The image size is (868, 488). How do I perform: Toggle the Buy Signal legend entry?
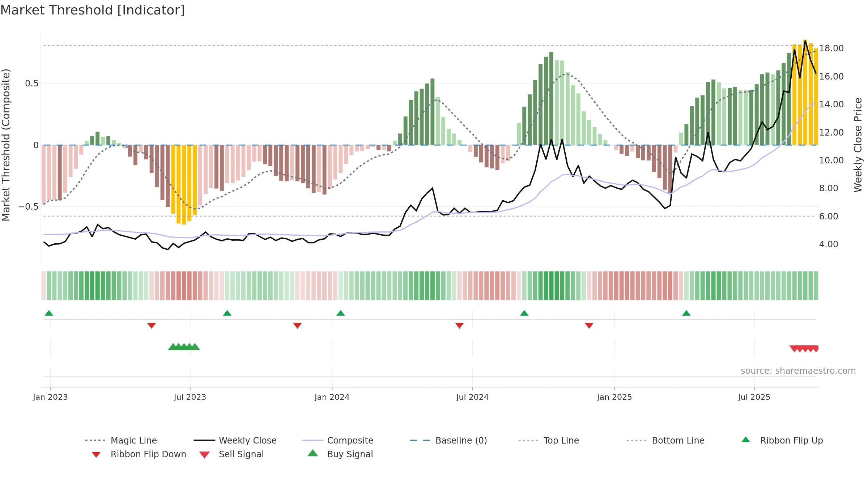click(x=340, y=454)
